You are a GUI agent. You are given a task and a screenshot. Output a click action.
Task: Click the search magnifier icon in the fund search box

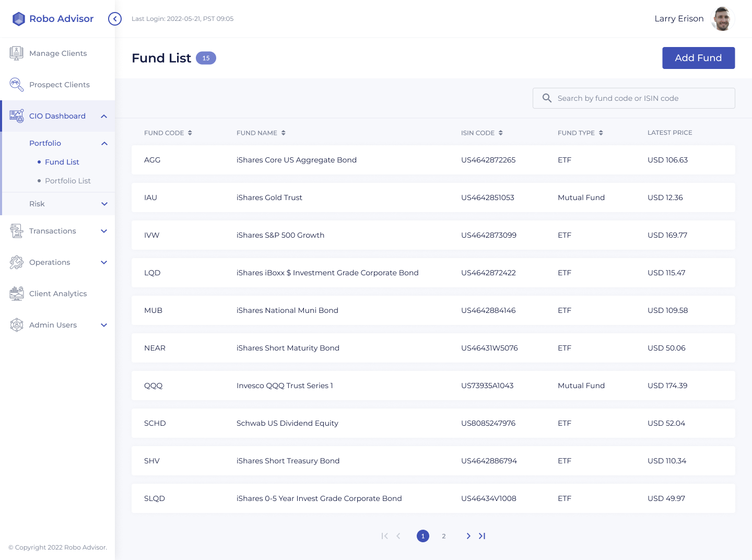click(x=547, y=98)
